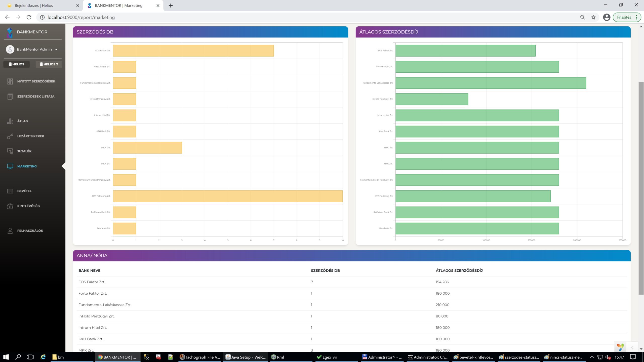Viewport: 644px width, 362px height.
Task: Open the Átlag bar chart icon
Action: (x=10, y=121)
